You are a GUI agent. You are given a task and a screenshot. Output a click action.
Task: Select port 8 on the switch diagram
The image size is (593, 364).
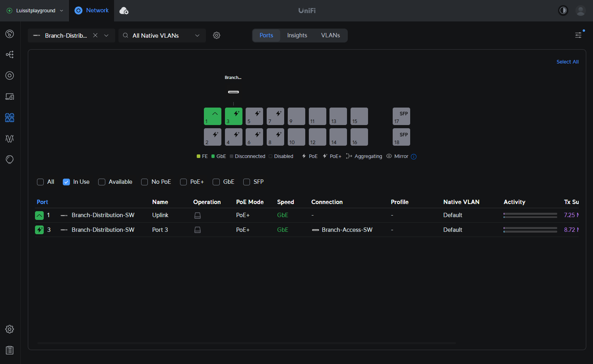[275, 137]
